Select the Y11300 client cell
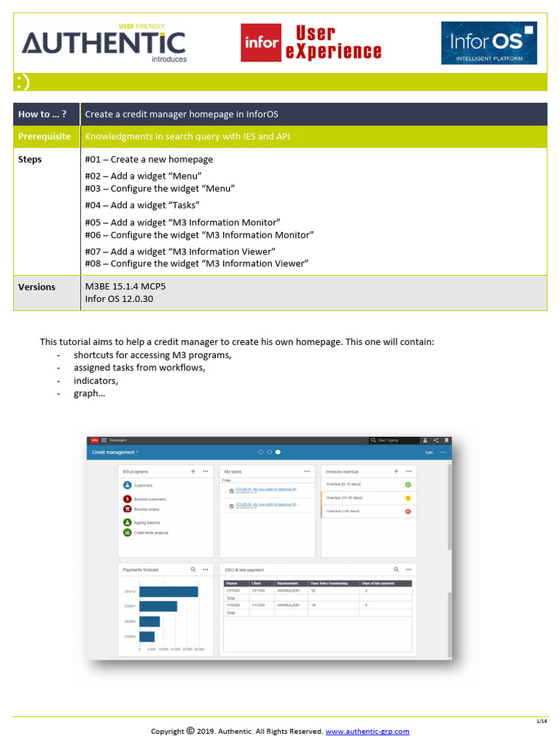 click(x=262, y=605)
